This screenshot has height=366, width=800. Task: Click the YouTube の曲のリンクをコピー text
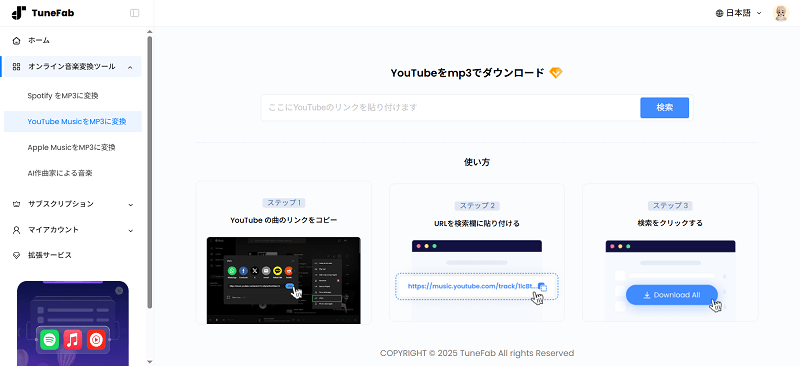tap(284, 221)
